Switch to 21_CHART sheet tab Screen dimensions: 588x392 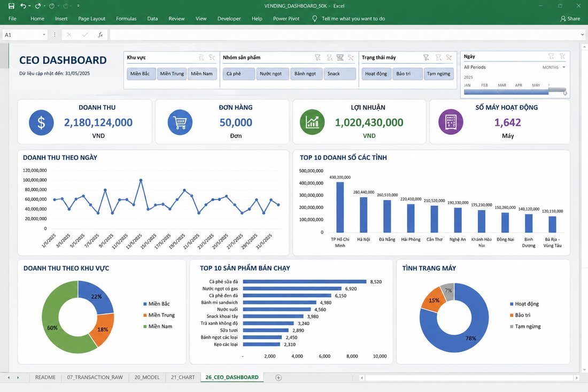(x=183, y=378)
